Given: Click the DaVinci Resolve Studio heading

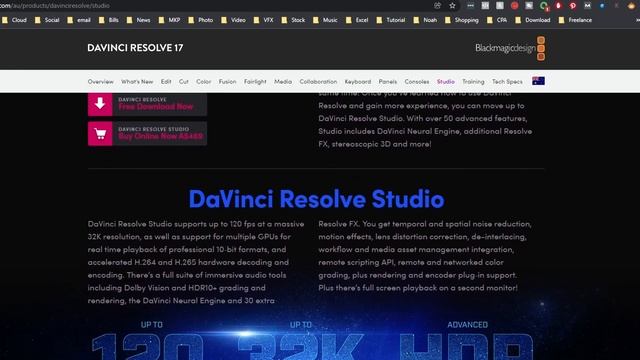Looking at the screenshot, I should [316, 199].
